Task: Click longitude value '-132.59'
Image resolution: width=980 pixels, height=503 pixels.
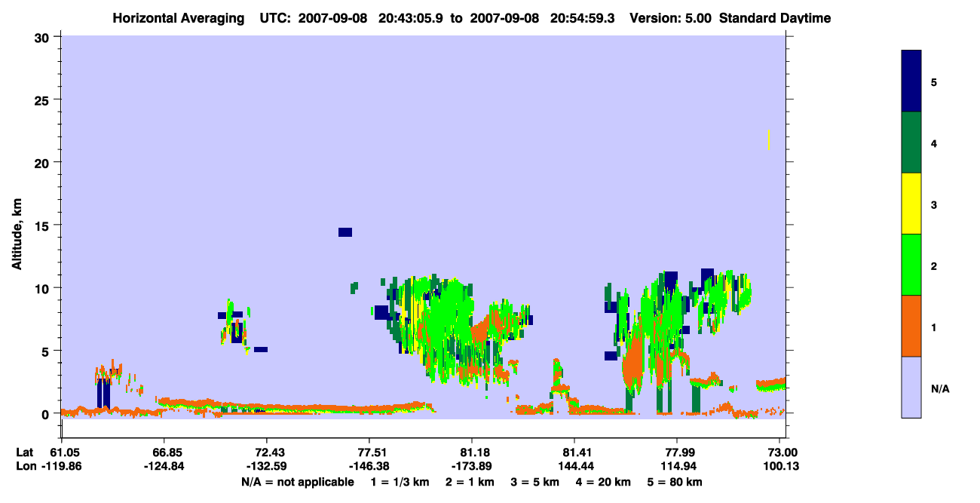Action: coord(266,465)
